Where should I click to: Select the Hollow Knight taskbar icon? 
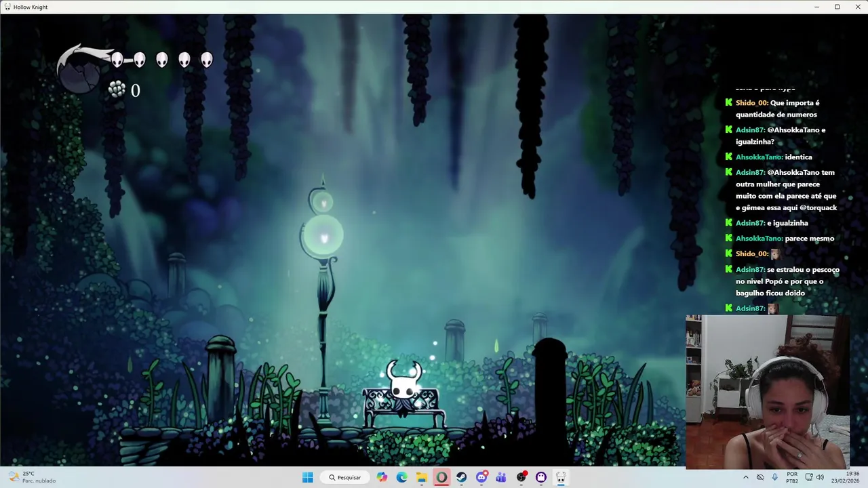tap(561, 477)
